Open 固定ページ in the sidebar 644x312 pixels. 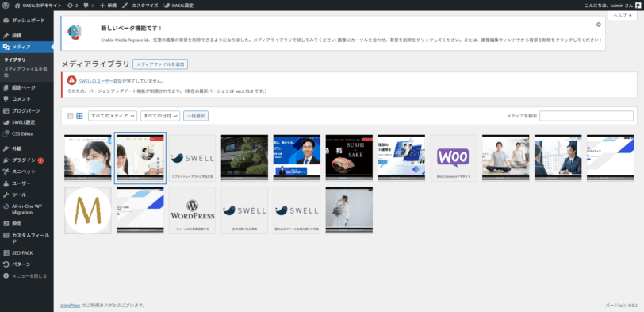coord(27,87)
